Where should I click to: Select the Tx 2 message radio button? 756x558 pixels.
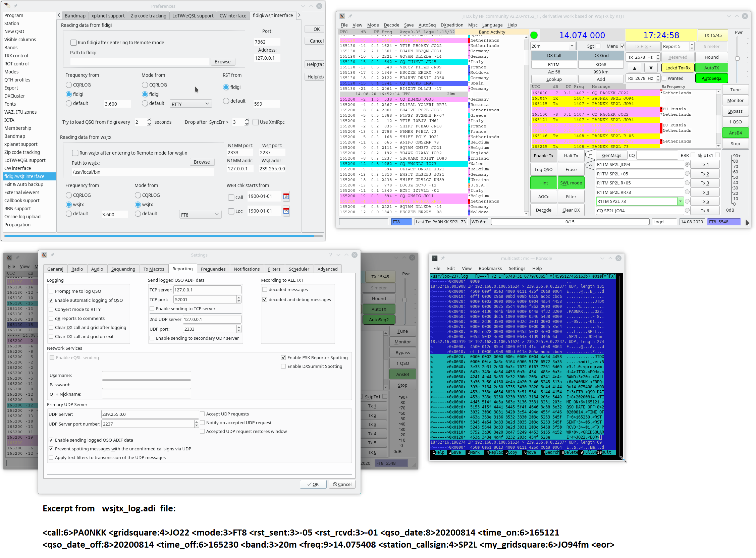click(x=687, y=174)
